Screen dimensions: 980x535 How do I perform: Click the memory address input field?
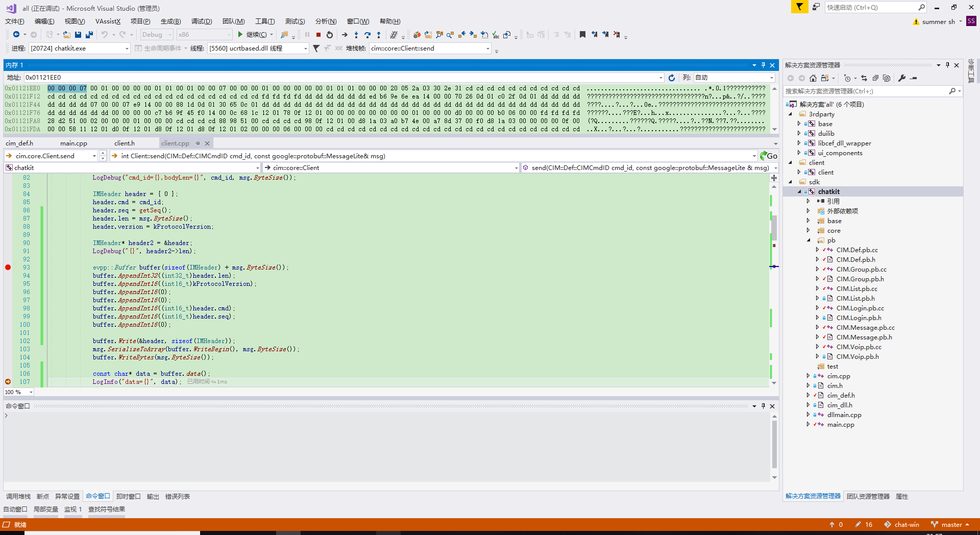pyautogui.click(x=344, y=78)
